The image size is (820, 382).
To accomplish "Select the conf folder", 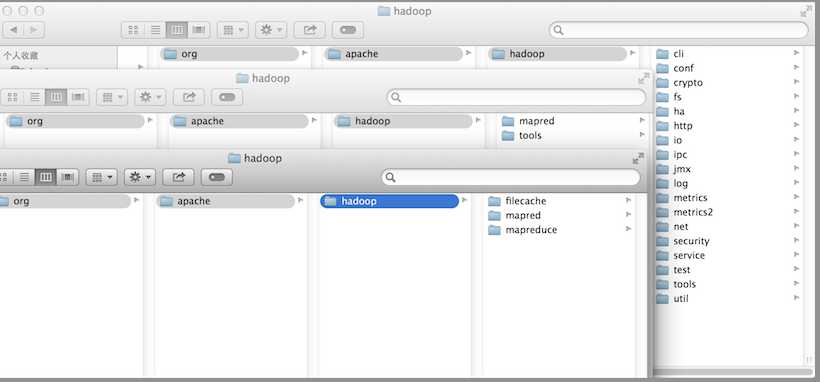I will pyautogui.click(x=728, y=68).
